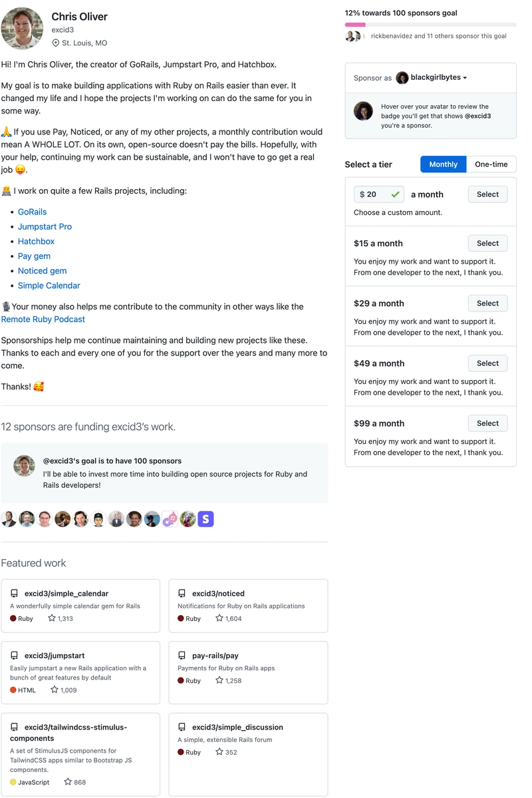Image resolution: width=532 pixels, height=798 pixels.
Task: Open the Remote Ruby Podcast link
Action: tap(43, 319)
